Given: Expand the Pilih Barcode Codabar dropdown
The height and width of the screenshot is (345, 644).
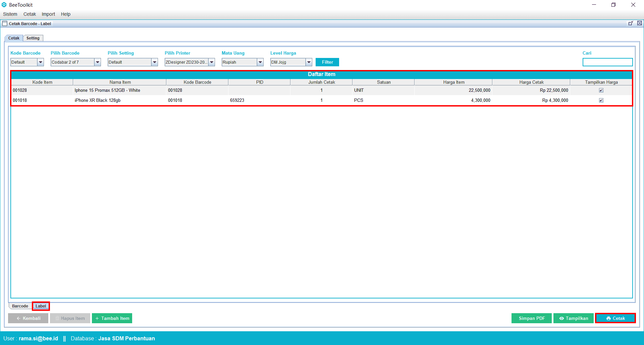Looking at the screenshot, I should tap(98, 62).
